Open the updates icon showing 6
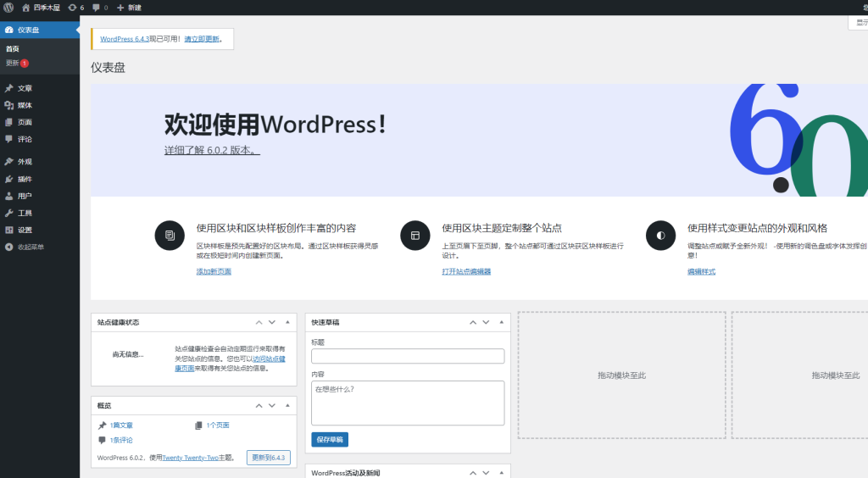This screenshot has height=478, width=868. (x=75, y=8)
